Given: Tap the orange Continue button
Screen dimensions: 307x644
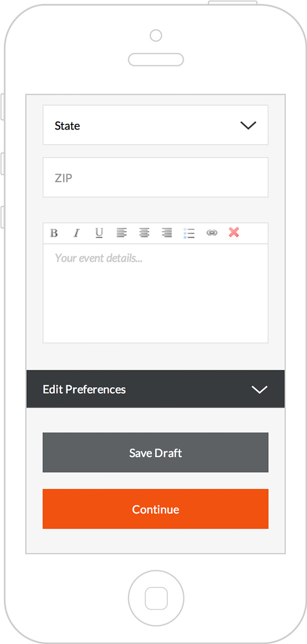Looking at the screenshot, I should click(155, 509).
